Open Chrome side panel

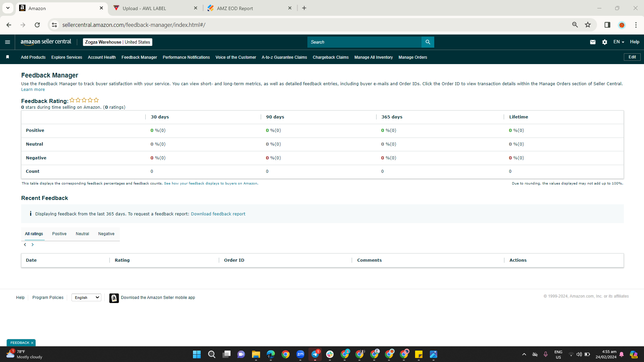click(x=607, y=25)
